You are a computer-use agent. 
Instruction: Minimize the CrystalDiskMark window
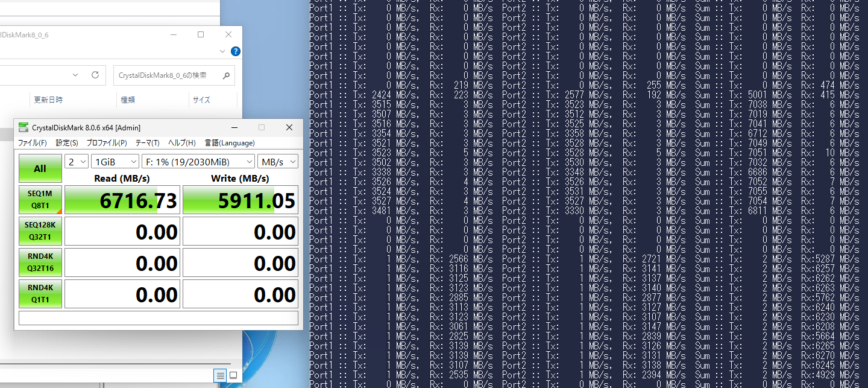[234, 127]
